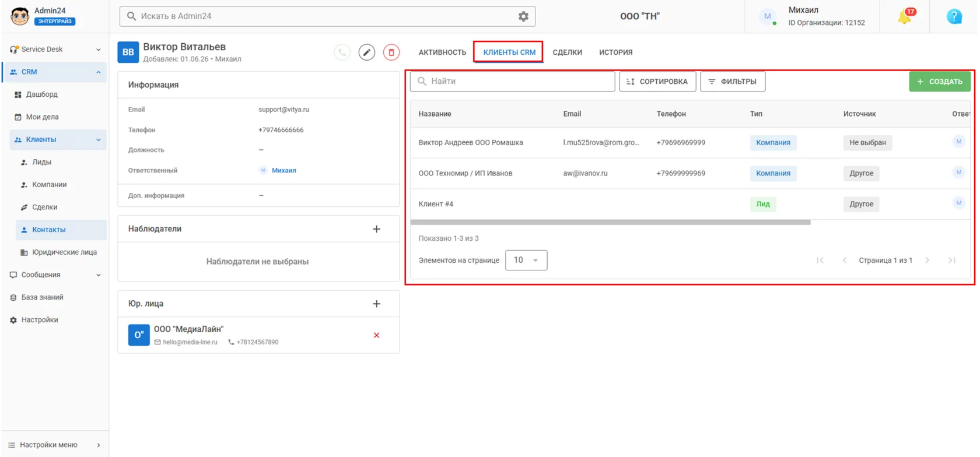The width and height of the screenshot is (980, 457).
Task: Expand the Service Desk menu section
Action: coord(55,50)
